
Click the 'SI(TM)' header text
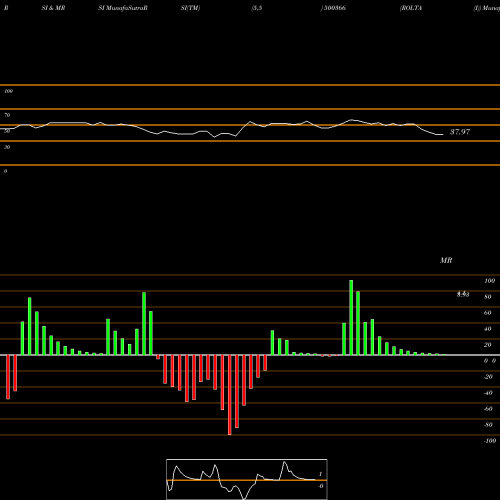point(190,8)
